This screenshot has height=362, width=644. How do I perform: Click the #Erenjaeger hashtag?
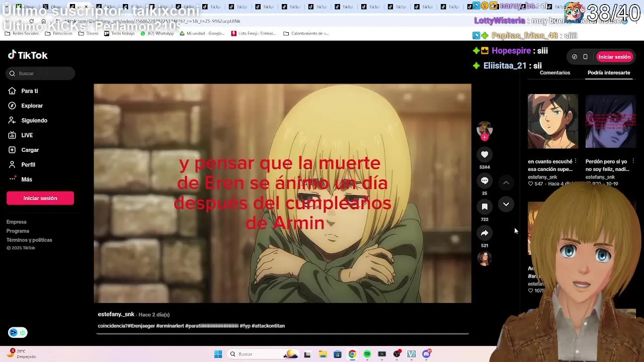pyautogui.click(x=141, y=326)
